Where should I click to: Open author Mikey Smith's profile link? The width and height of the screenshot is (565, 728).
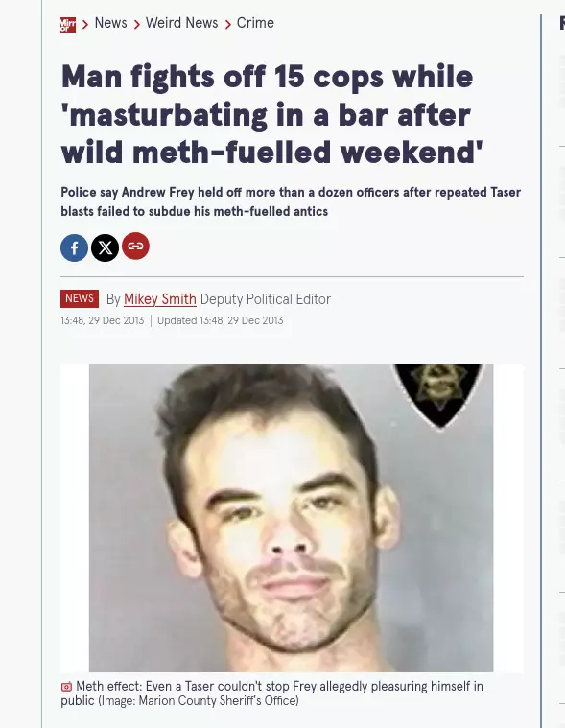tap(159, 299)
